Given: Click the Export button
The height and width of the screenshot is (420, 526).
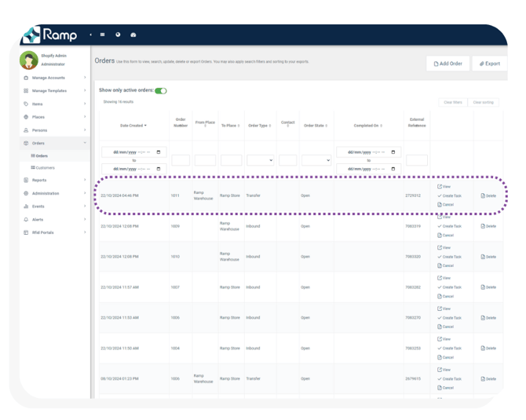Looking at the screenshot, I should pyautogui.click(x=490, y=64).
